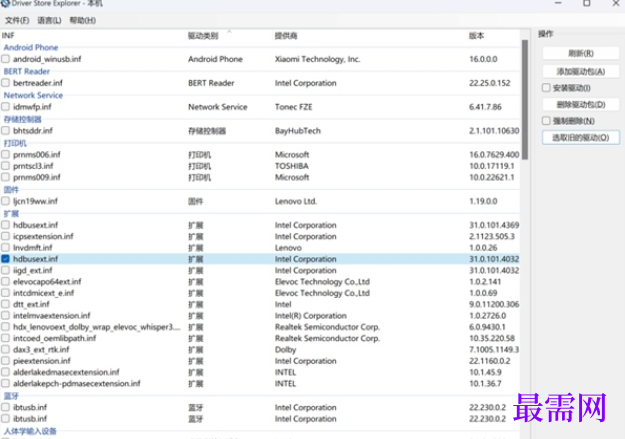The image size is (625, 439).
Task: Collapse the Network Service group header
Action: point(33,95)
